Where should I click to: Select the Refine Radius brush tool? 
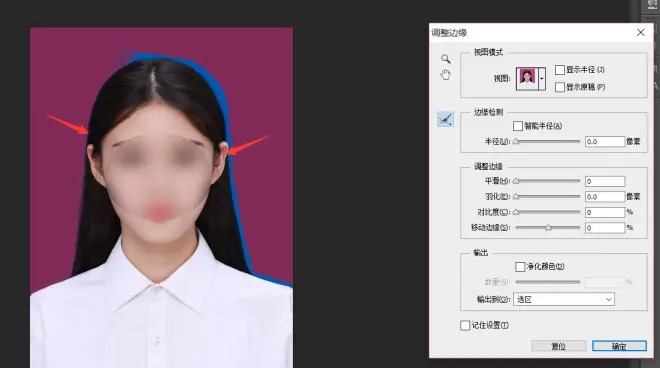point(445,119)
